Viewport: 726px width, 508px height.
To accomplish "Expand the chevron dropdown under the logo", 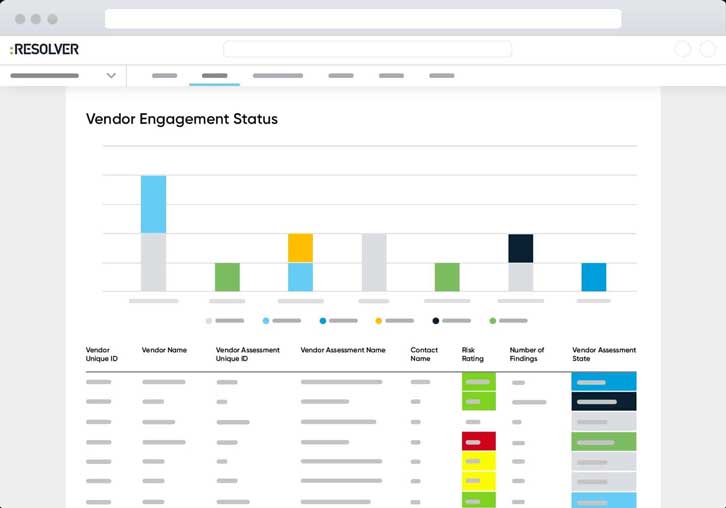I will click(111, 75).
